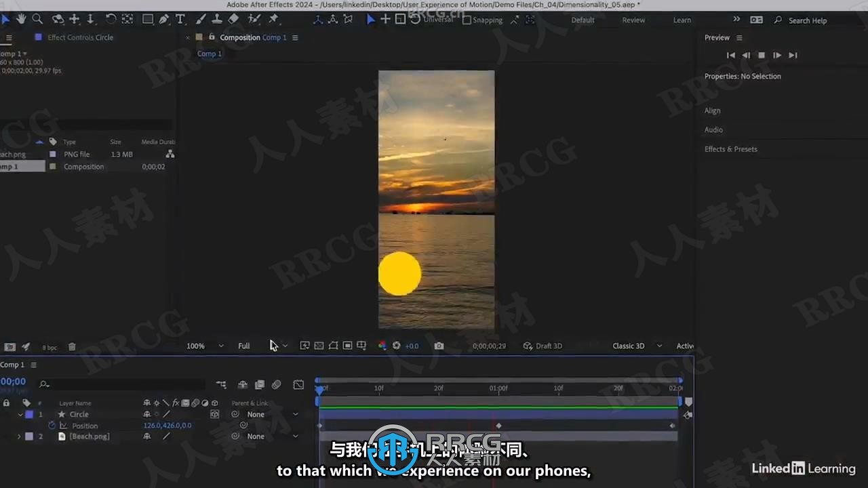Open color management channel icon

tap(382, 346)
